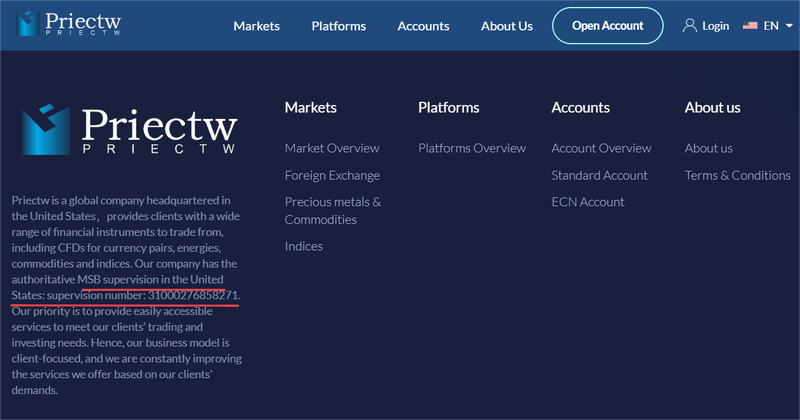This screenshot has height=420, width=800.
Task: Select the ECN Account link
Action: [x=588, y=202]
